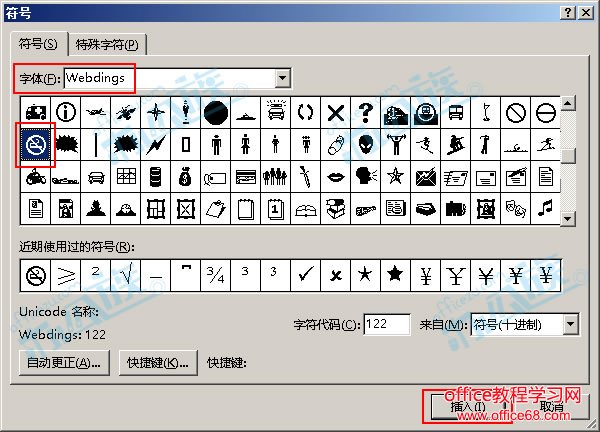Switch to the 符号(S) tab
600x432 pixels.
tap(38, 44)
